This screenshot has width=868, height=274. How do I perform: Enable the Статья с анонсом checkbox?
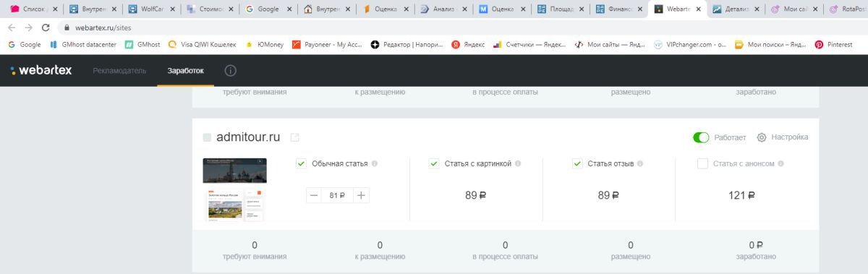pyautogui.click(x=702, y=163)
